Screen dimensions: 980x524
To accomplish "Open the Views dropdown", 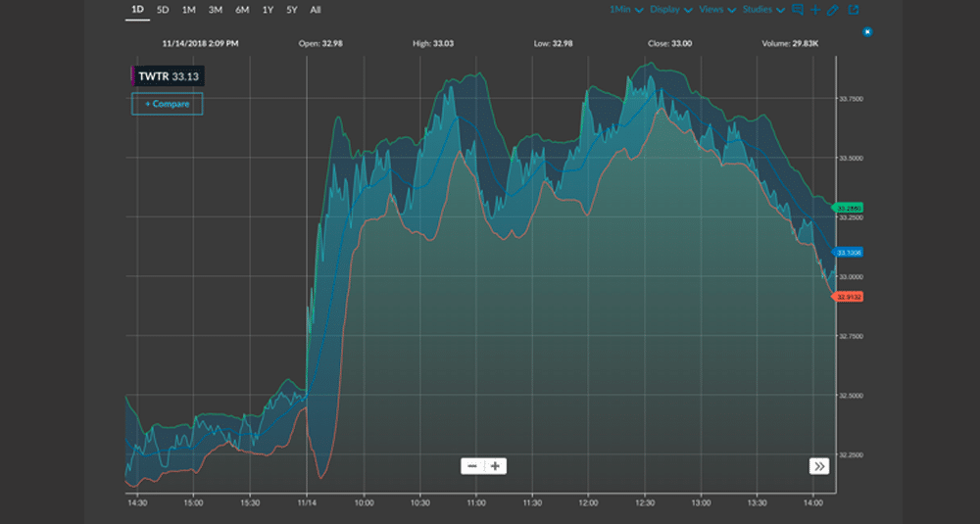I will pyautogui.click(x=717, y=10).
